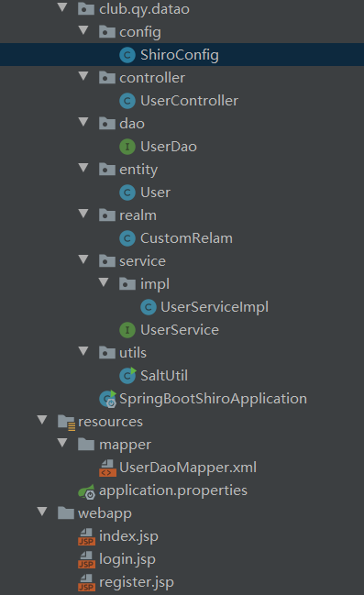364x595 pixels.
Task: Click the CustomRelam class icon
Action: (x=127, y=238)
